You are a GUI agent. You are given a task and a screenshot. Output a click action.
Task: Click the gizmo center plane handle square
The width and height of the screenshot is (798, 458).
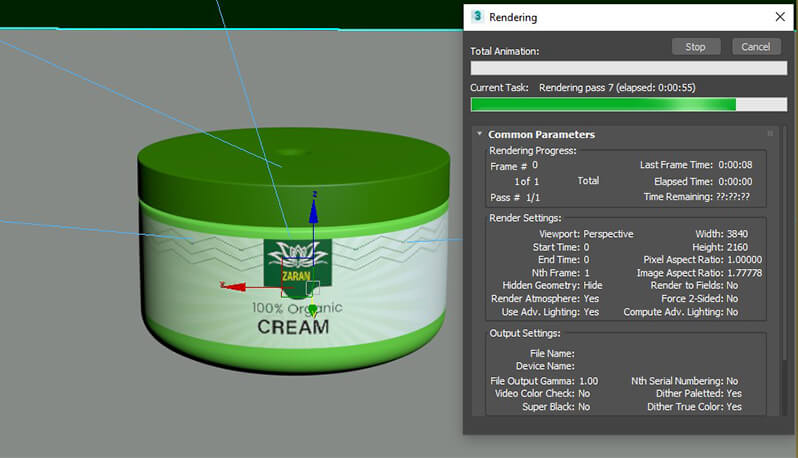pyautogui.click(x=309, y=288)
